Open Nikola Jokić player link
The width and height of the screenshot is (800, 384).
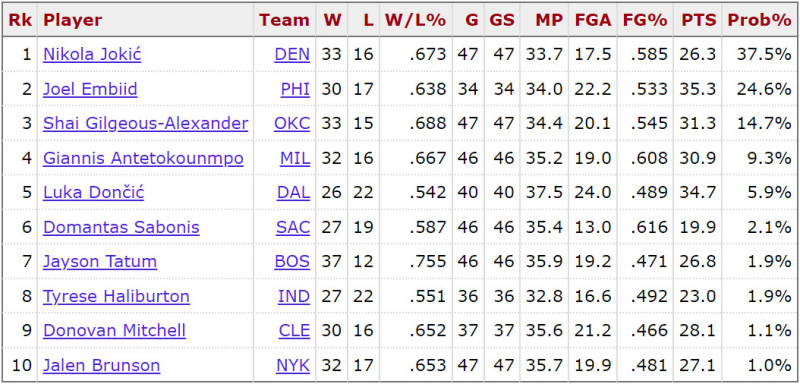tap(92, 54)
